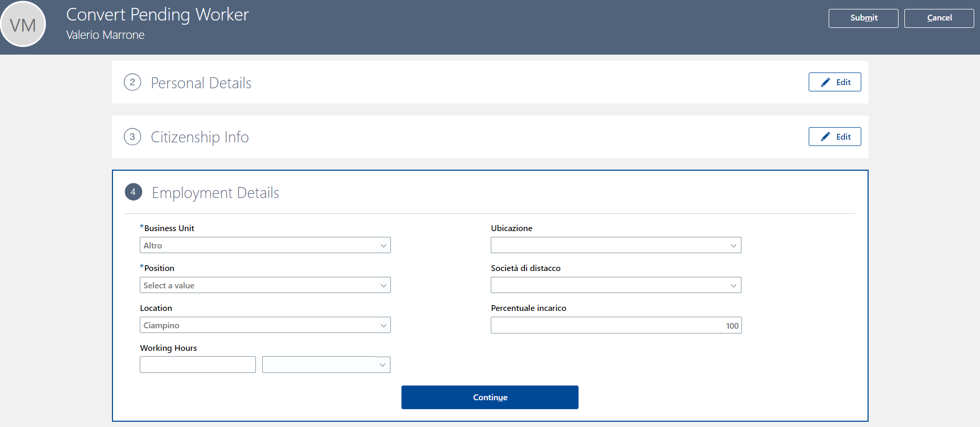This screenshot has height=427, width=980.
Task: Click the VM avatar icon
Action: click(23, 24)
